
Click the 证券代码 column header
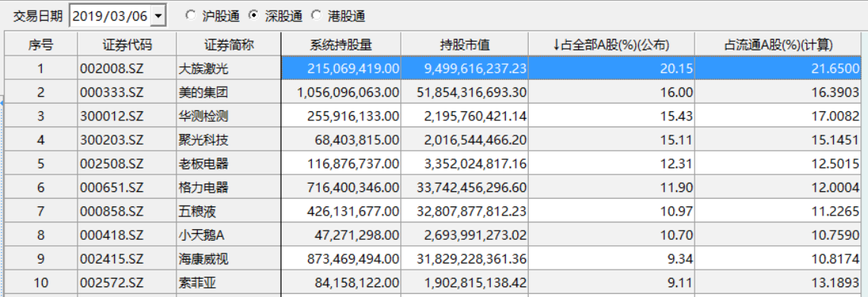(127, 45)
